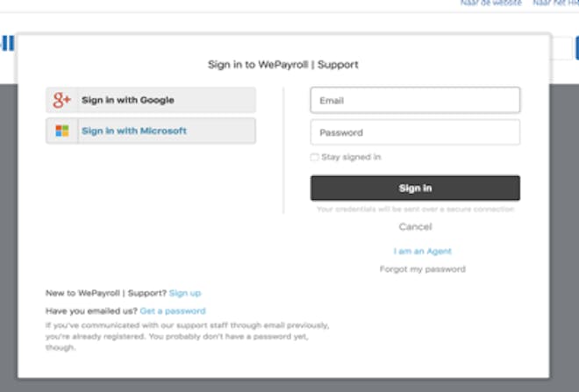Click the already registered help paragraph
This screenshot has height=392, width=579.
coord(187,336)
